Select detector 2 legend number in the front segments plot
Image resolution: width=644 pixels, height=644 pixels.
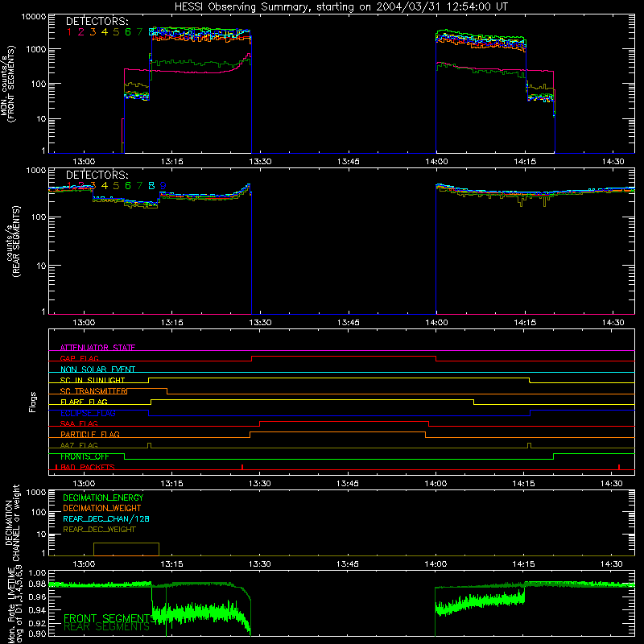pyautogui.click(x=81, y=32)
